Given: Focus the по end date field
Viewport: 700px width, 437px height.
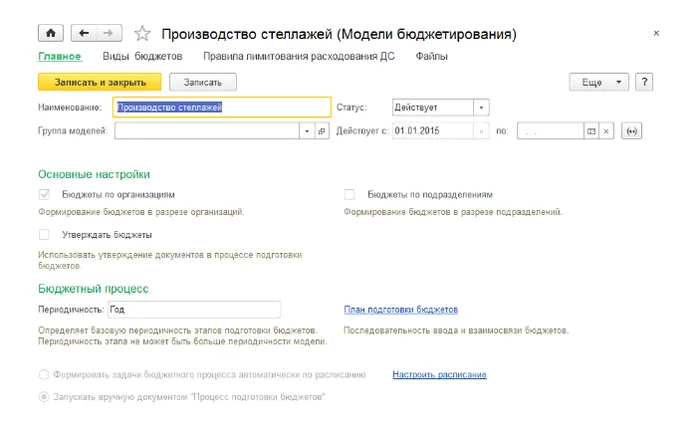Looking at the screenshot, I should click(x=550, y=131).
